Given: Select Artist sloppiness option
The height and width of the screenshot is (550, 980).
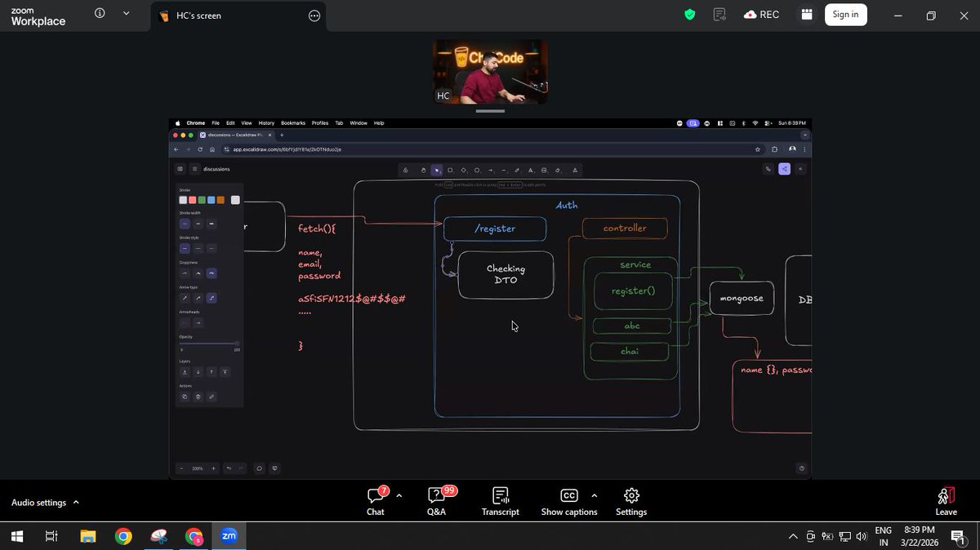Looking at the screenshot, I should (x=198, y=273).
